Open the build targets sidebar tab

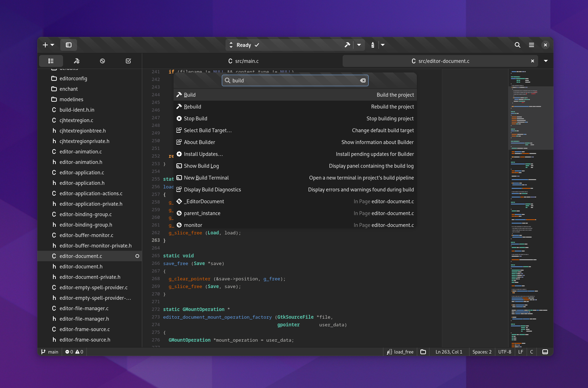click(77, 61)
